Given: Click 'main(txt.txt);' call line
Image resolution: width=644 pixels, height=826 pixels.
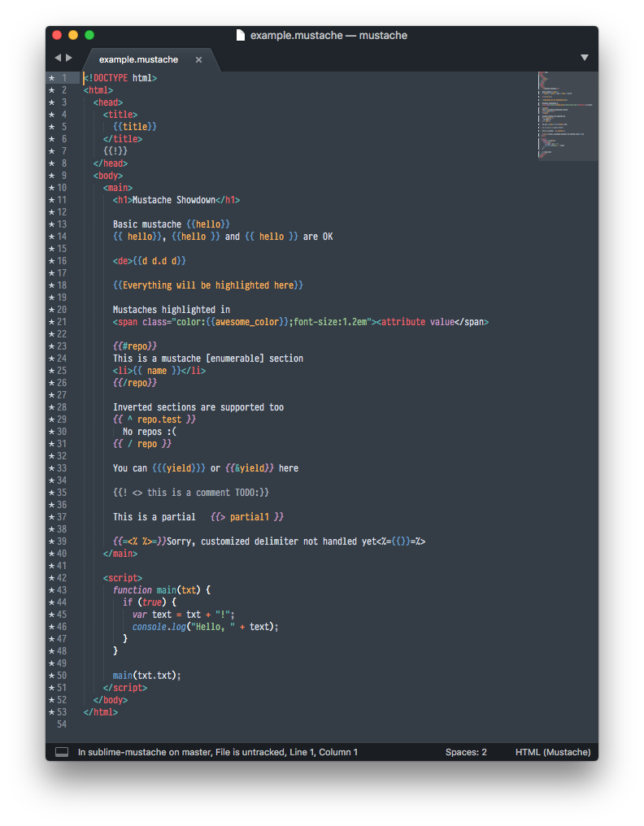Looking at the screenshot, I should (147, 676).
